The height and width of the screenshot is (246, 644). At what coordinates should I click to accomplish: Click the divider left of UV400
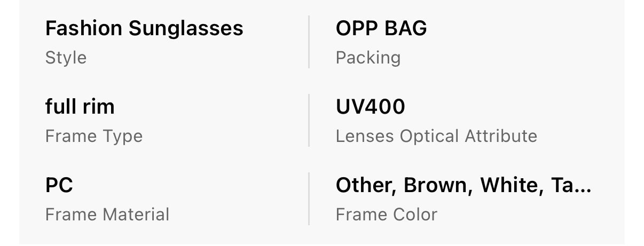tap(309, 121)
